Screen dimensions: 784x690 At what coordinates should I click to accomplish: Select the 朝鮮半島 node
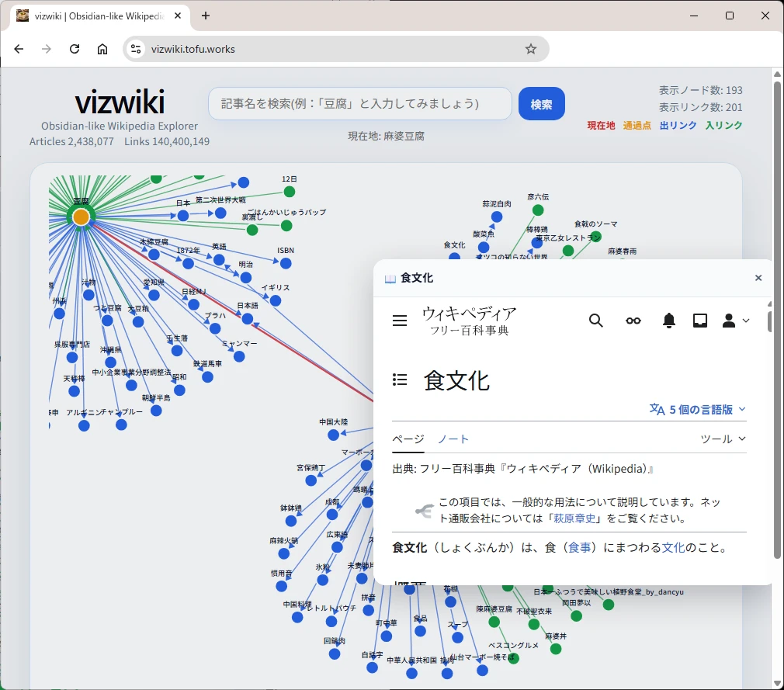156,411
